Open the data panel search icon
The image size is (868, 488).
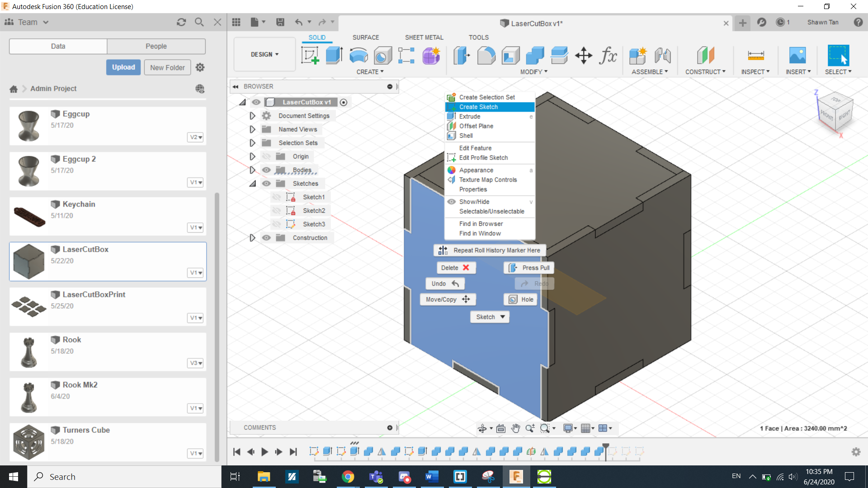[199, 22]
